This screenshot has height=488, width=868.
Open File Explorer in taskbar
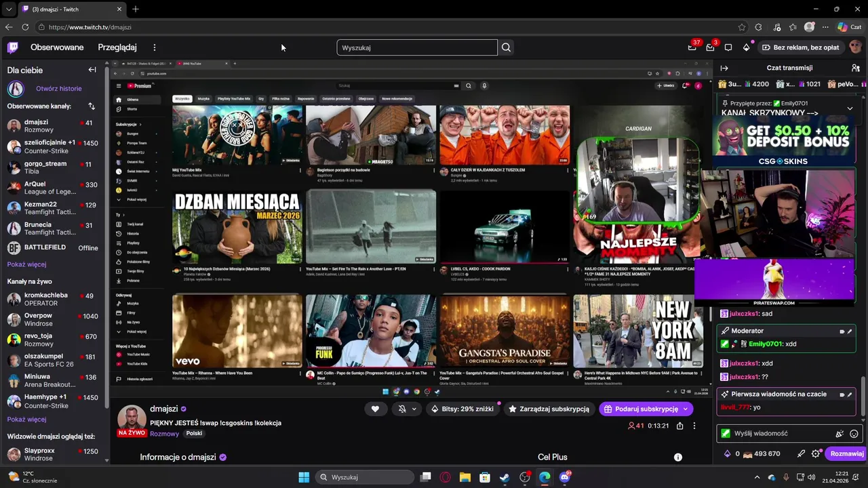click(x=465, y=477)
